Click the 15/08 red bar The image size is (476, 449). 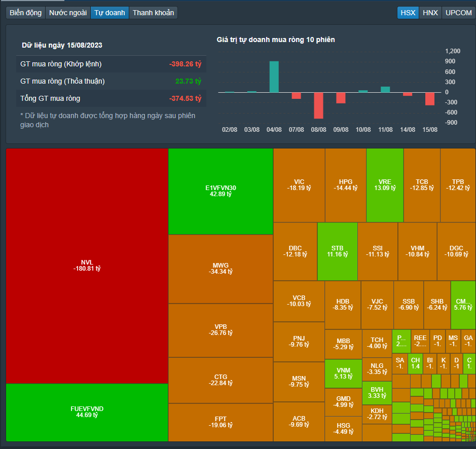(430, 99)
